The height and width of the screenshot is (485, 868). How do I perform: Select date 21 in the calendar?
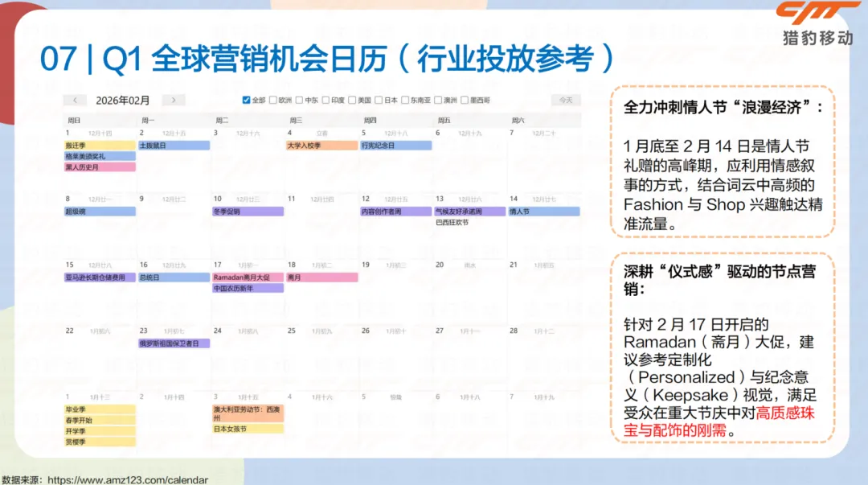click(x=514, y=265)
